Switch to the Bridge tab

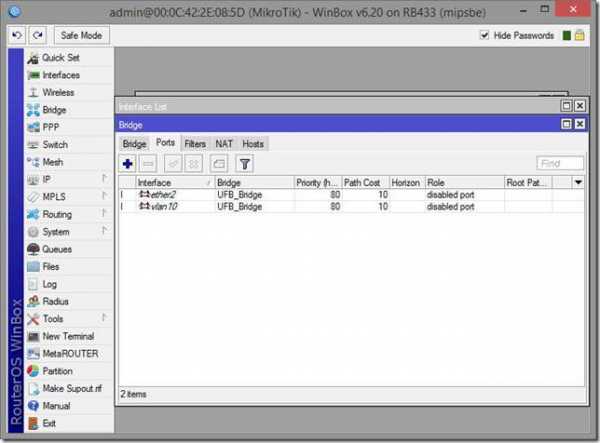coord(134,144)
